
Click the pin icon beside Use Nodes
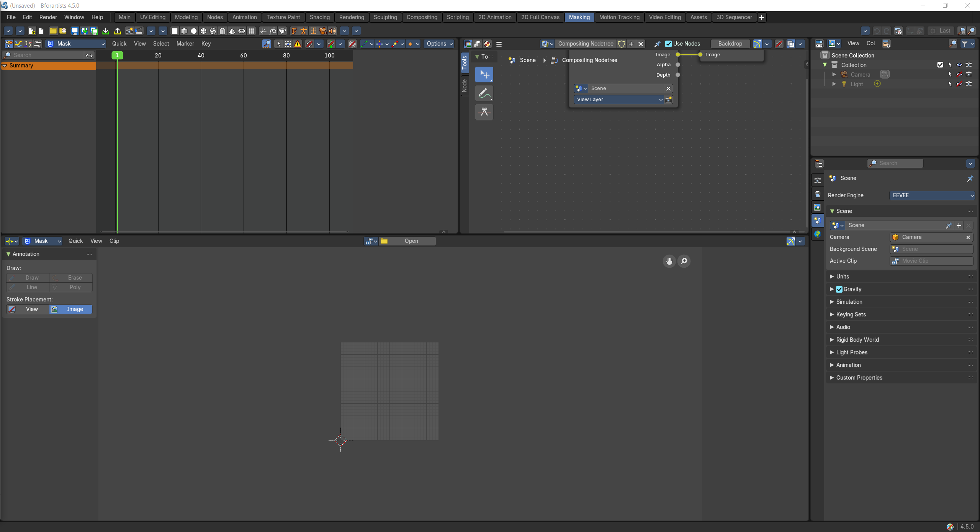657,44
